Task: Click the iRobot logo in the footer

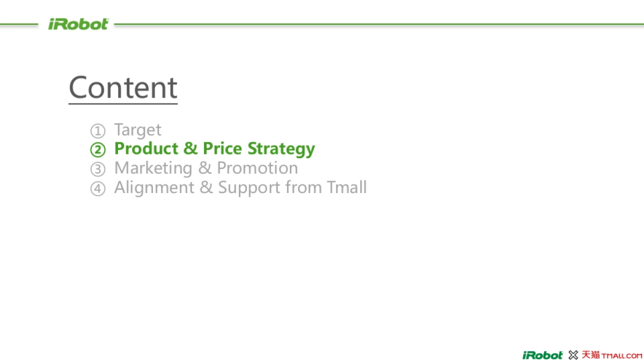Action: pyautogui.click(x=542, y=355)
